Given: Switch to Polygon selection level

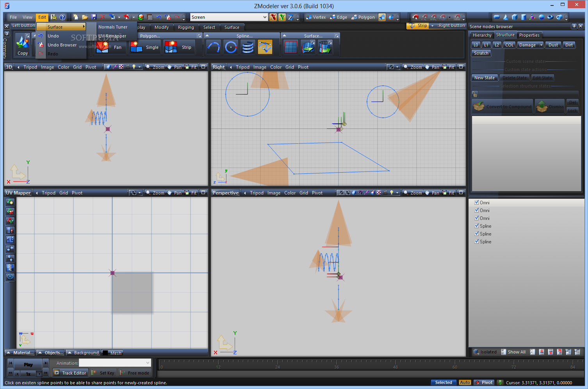Looking at the screenshot, I should click(x=363, y=17).
